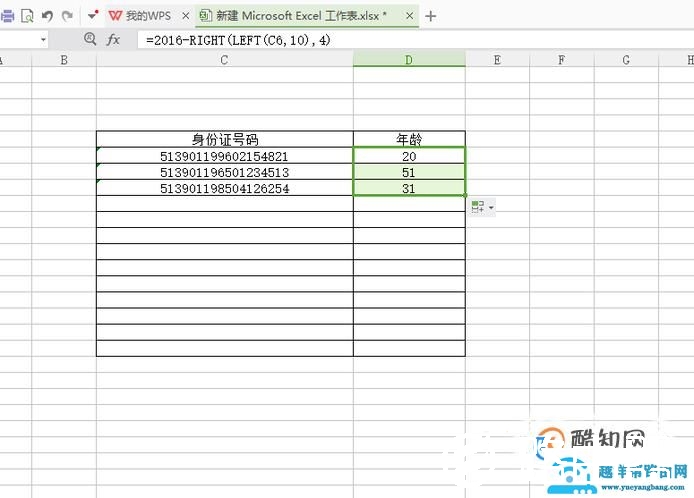Screen dimensions: 694x498
Task: Click the print icon in the toolbar
Action: click(x=7, y=16)
